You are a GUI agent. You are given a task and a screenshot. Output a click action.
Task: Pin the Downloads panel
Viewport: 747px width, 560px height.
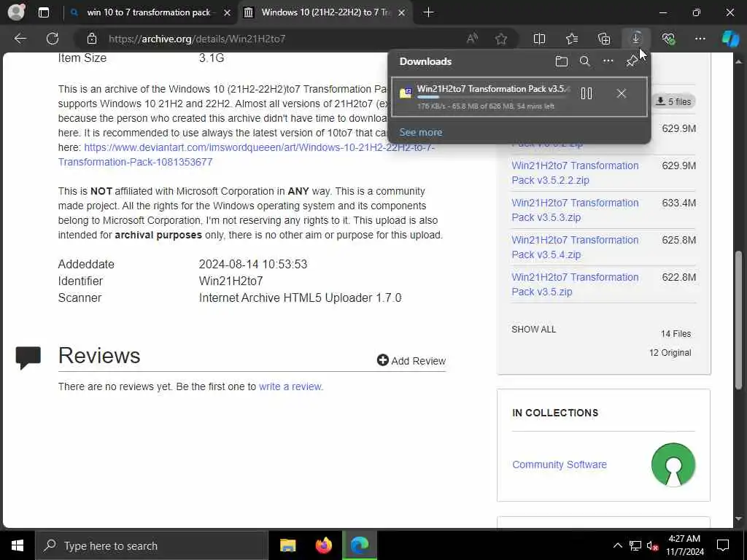pos(631,61)
